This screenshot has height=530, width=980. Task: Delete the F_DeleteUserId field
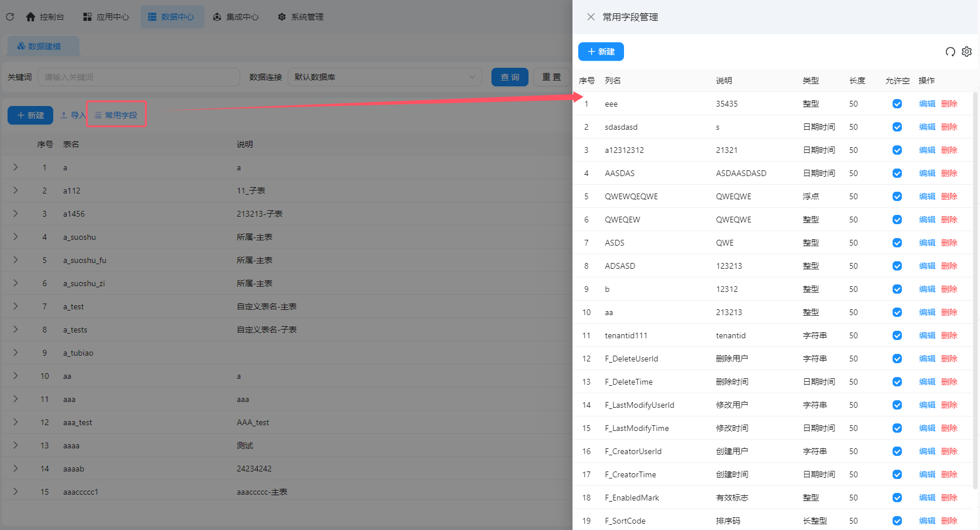tap(949, 359)
